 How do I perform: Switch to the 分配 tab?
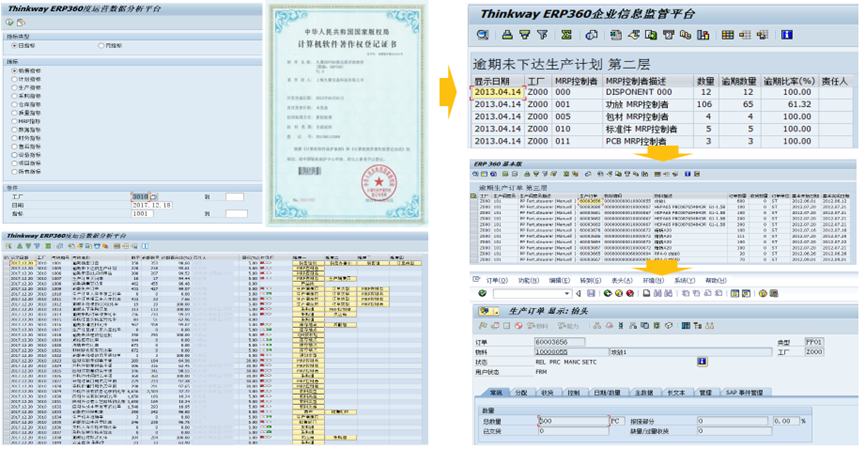(x=521, y=393)
